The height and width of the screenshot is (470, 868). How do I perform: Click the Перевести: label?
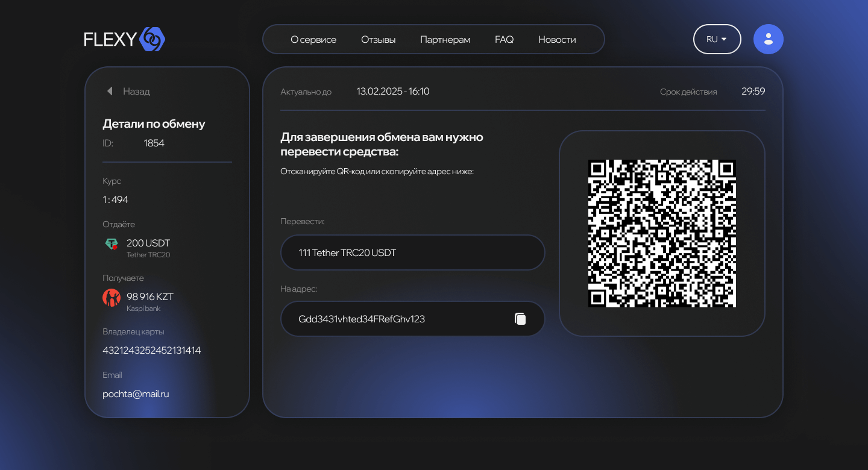click(x=303, y=222)
